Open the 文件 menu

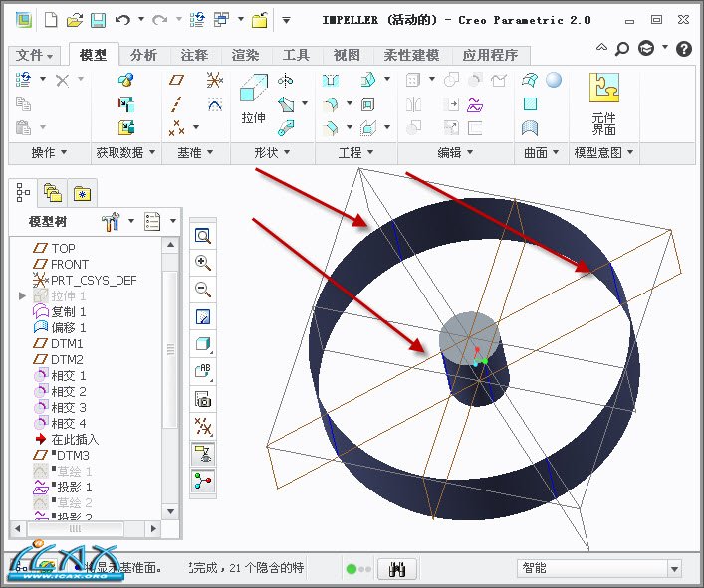point(36,55)
